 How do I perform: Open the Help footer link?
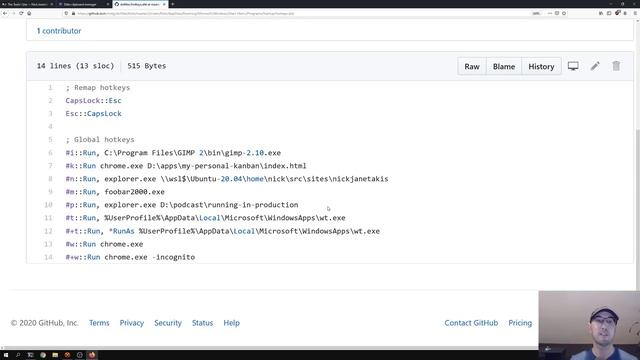231,323
